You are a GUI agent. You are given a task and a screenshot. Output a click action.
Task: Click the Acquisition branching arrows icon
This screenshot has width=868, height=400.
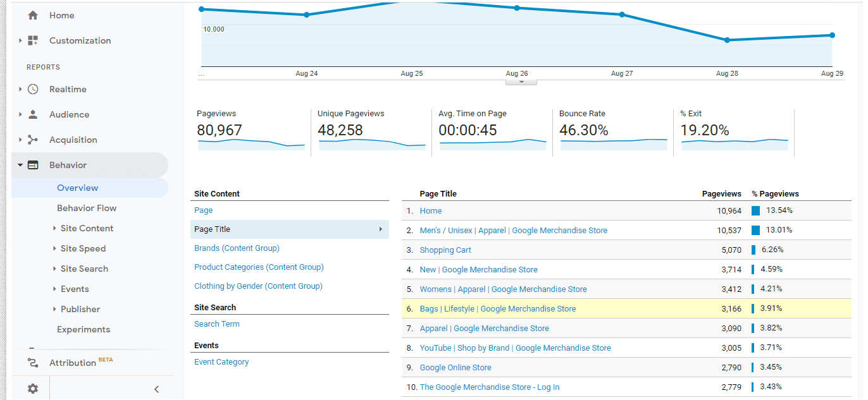tap(33, 140)
